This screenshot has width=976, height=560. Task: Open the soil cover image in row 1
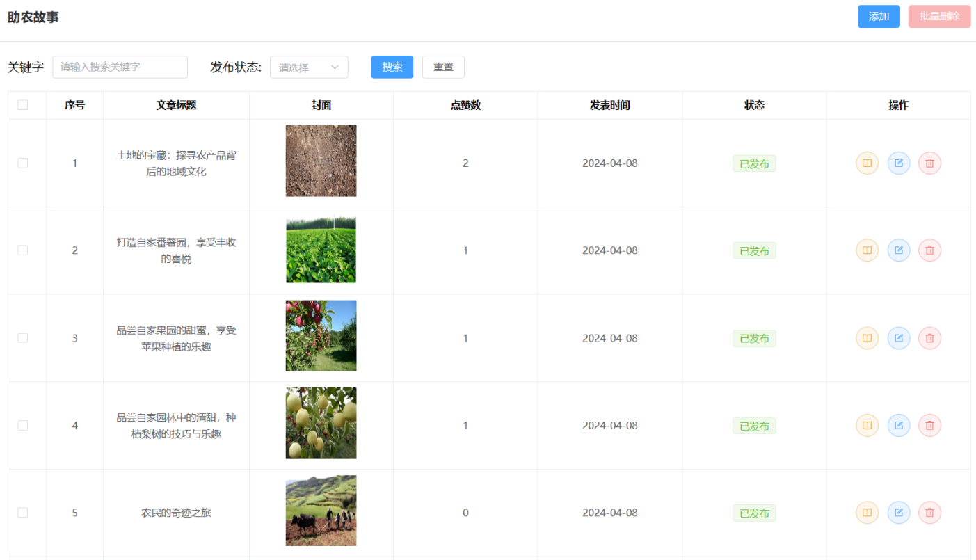click(321, 161)
